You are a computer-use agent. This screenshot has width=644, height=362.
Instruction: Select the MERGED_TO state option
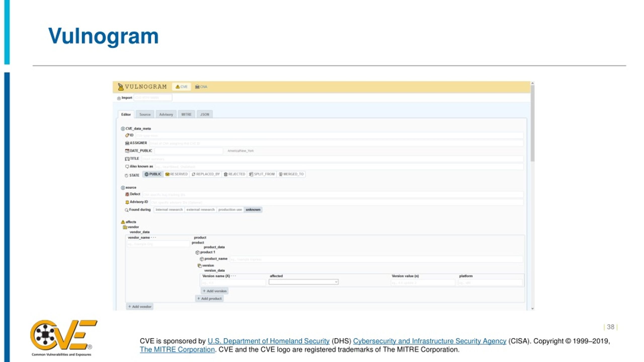[291, 174]
